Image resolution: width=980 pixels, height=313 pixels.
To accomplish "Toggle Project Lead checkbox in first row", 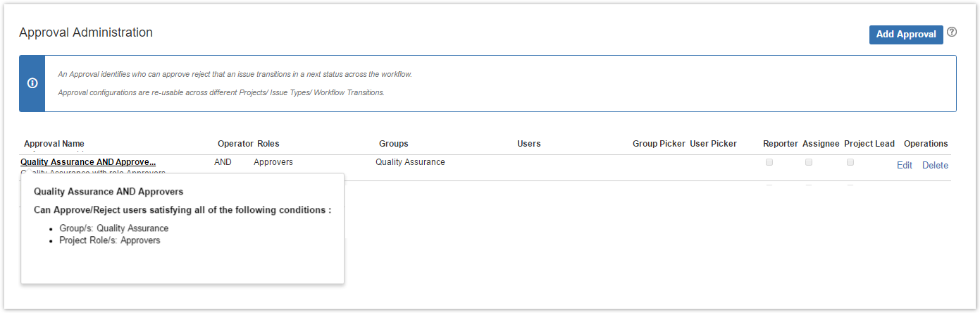I will (x=850, y=162).
